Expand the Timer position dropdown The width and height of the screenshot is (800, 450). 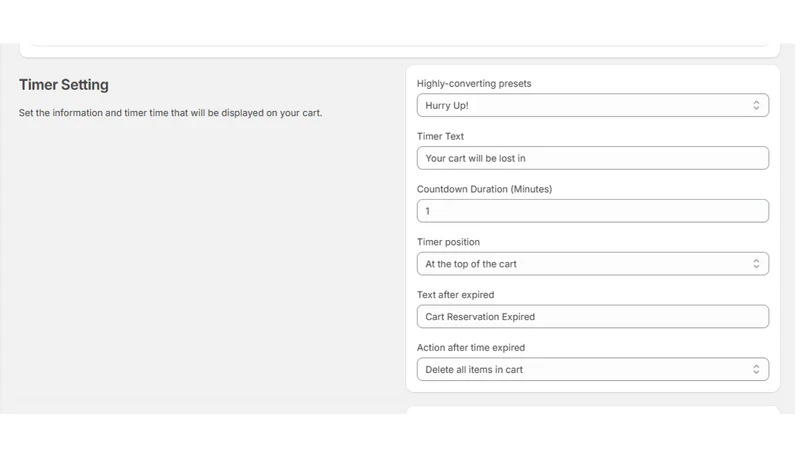592,264
